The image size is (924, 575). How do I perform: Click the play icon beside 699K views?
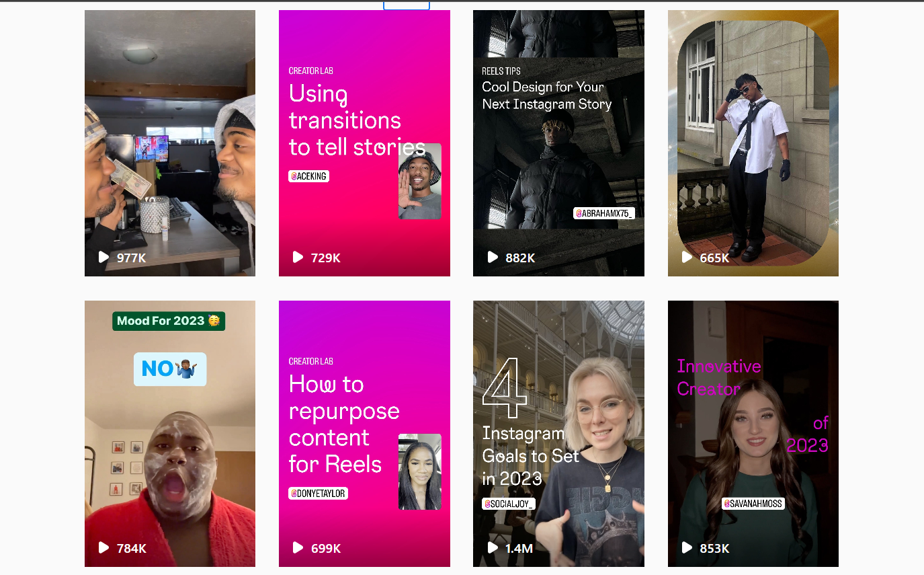point(298,547)
